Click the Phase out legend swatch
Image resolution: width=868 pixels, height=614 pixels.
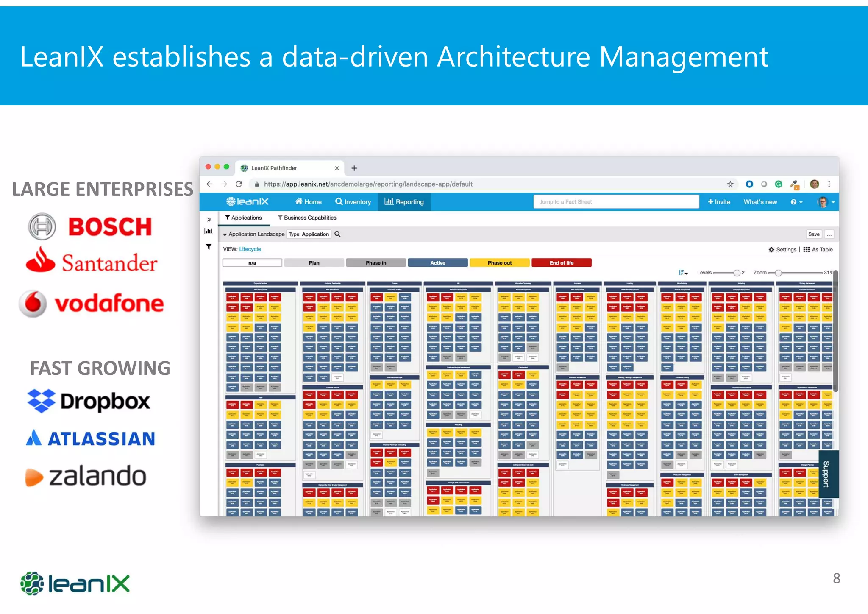point(500,263)
